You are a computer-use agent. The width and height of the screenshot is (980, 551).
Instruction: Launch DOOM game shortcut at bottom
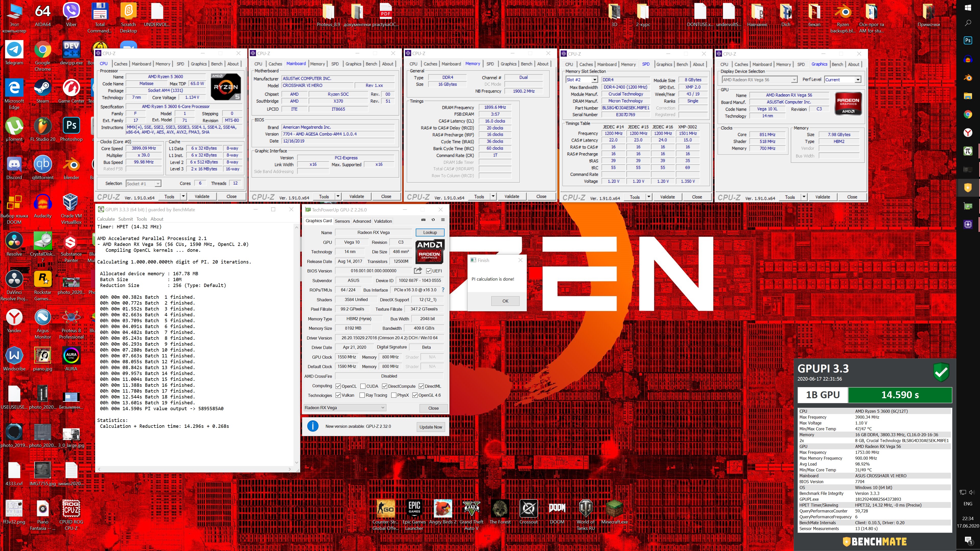(557, 512)
